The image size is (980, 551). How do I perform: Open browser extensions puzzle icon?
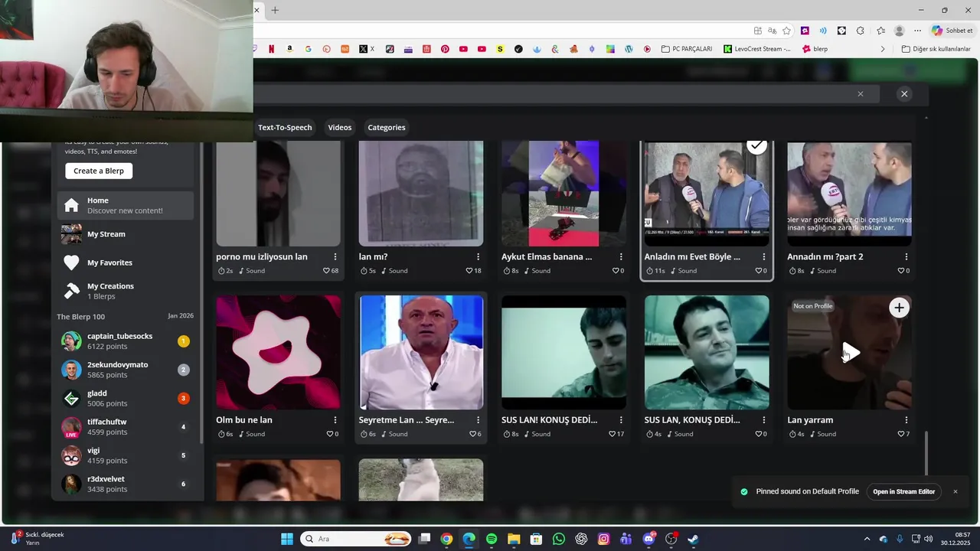tap(860, 31)
